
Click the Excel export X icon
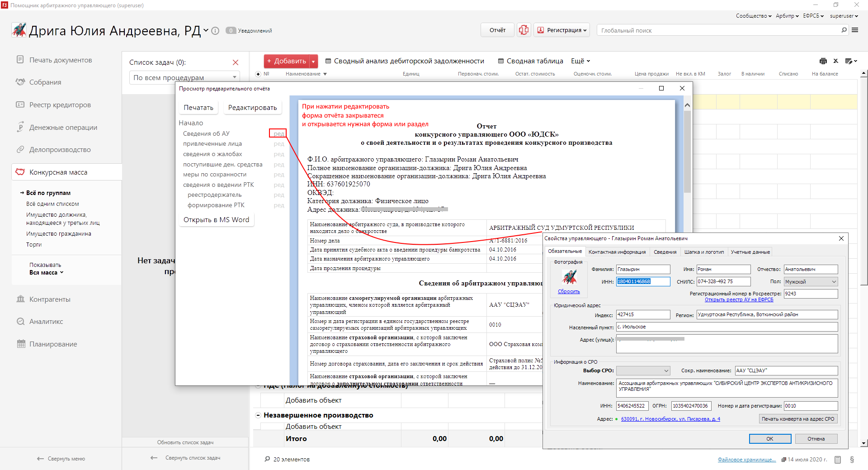coord(836,61)
